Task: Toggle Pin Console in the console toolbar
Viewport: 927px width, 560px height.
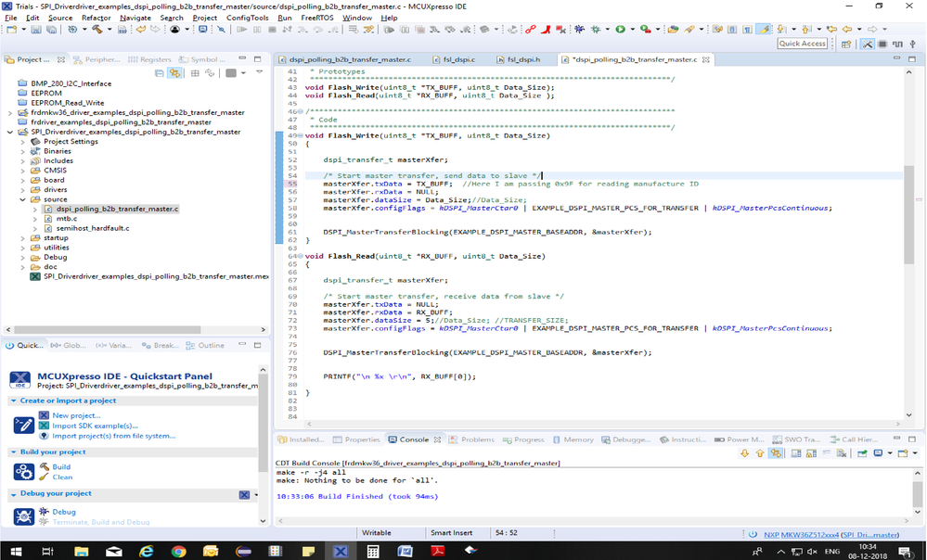Action: [861, 453]
